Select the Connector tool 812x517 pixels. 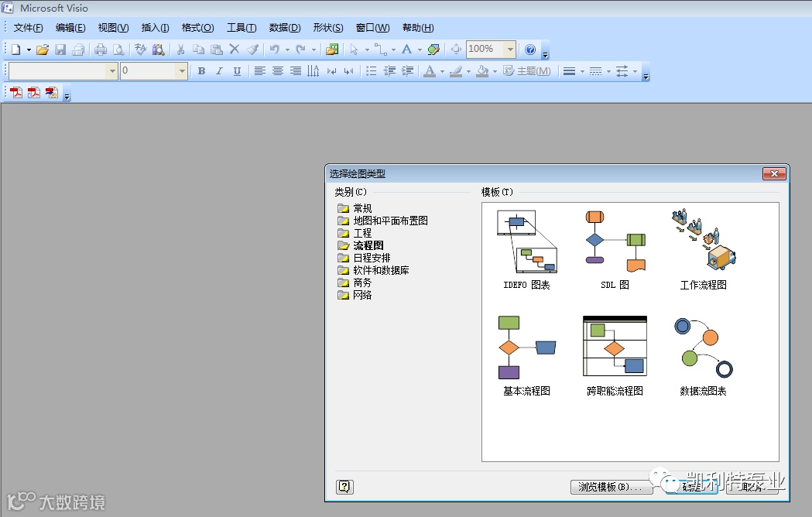click(381, 50)
